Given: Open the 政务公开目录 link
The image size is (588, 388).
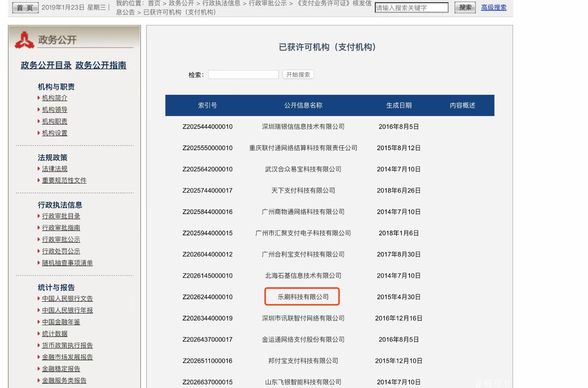Looking at the screenshot, I should point(46,65).
